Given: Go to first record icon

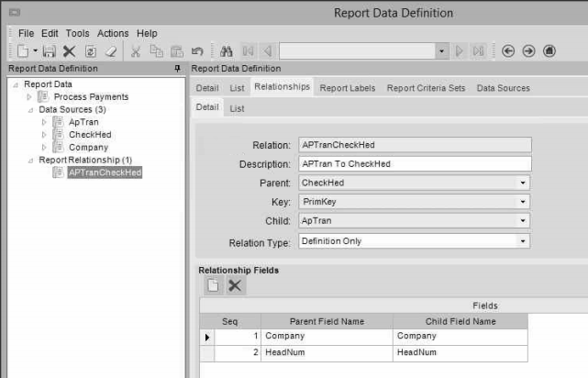Looking at the screenshot, I should pyautogui.click(x=248, y=51).
